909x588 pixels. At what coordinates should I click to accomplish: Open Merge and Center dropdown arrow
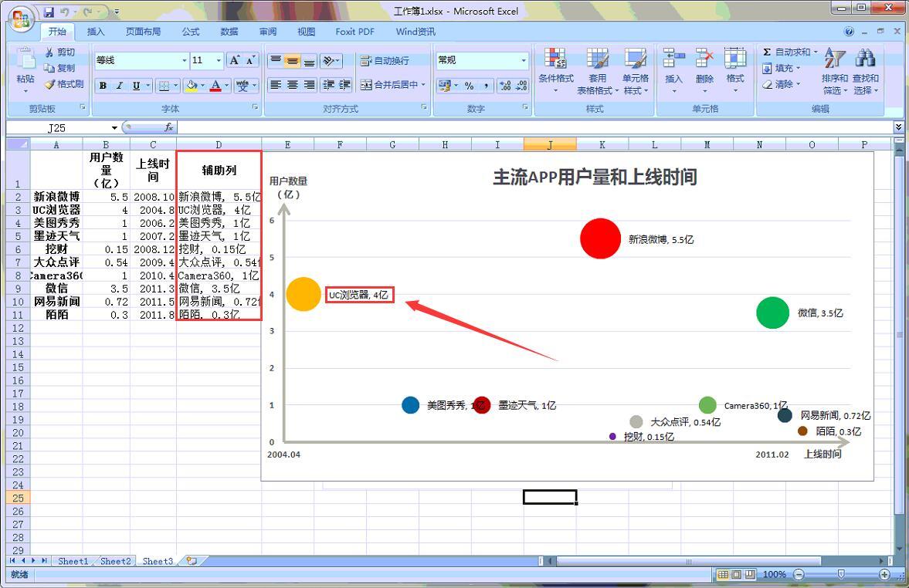423,85
